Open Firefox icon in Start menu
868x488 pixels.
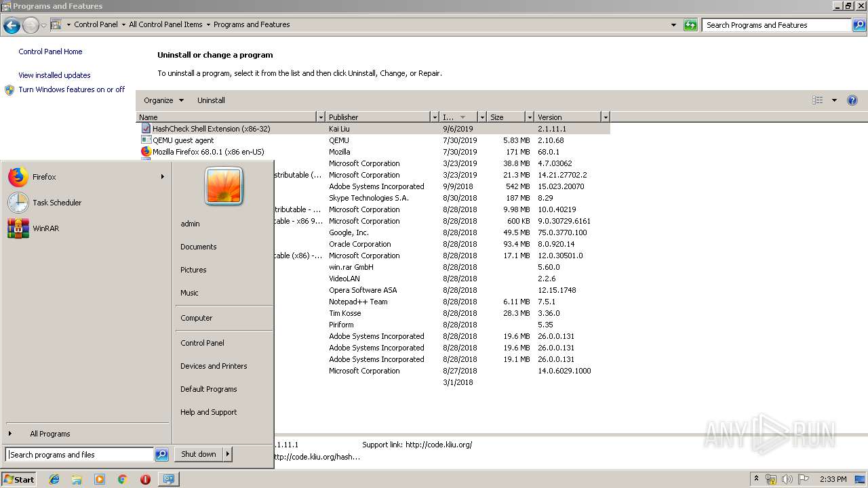(x=18, y=177)
